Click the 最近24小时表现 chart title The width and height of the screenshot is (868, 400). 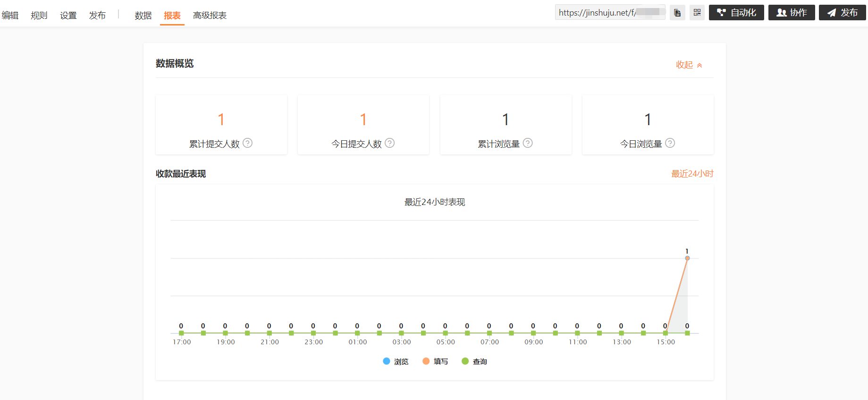[435, 202]
